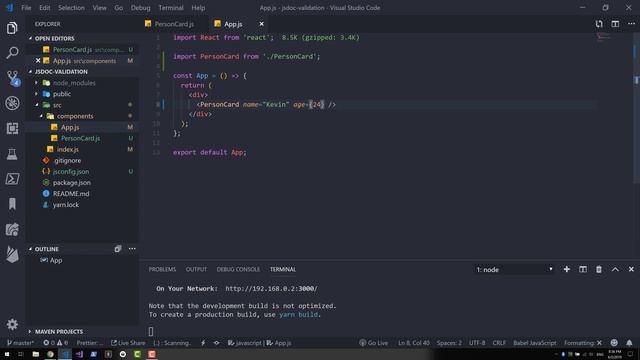Close the terminal panel

tap(631, 269)
